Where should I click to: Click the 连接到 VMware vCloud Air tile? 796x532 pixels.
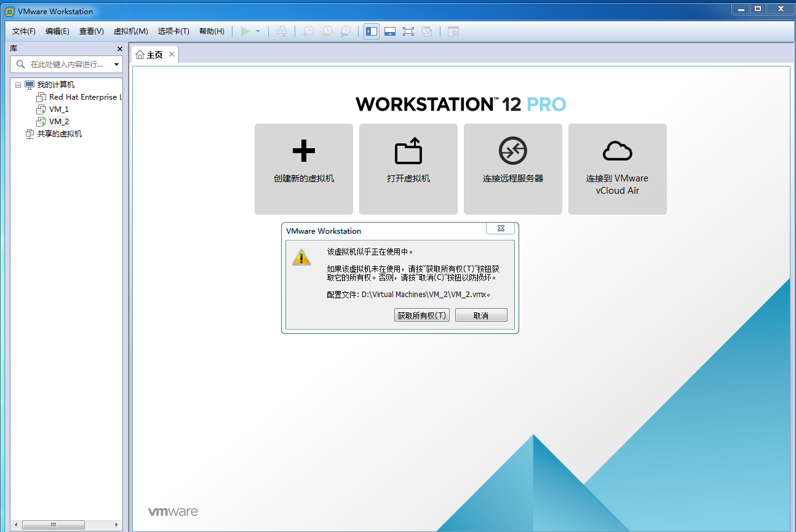tap(618, 169)
